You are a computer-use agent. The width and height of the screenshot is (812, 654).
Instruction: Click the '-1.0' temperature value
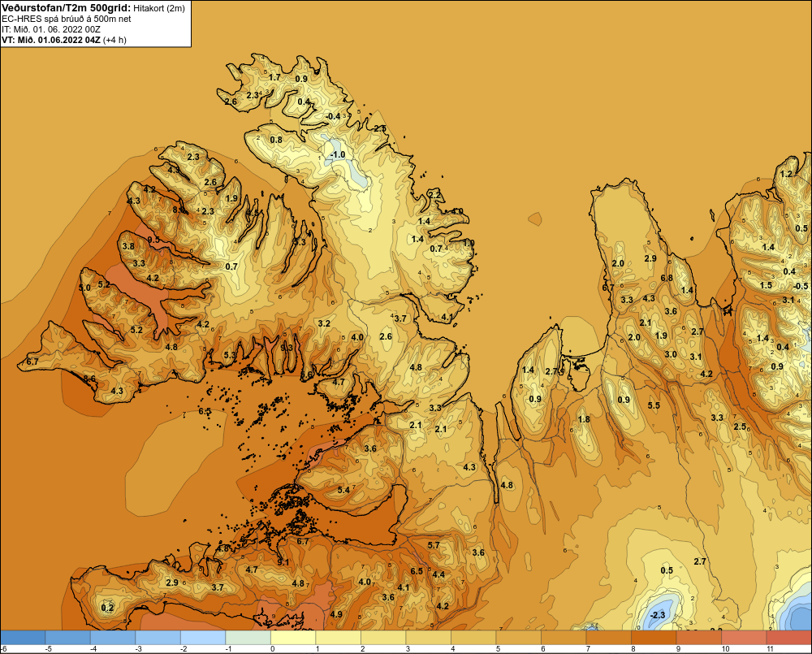(337, 155)
